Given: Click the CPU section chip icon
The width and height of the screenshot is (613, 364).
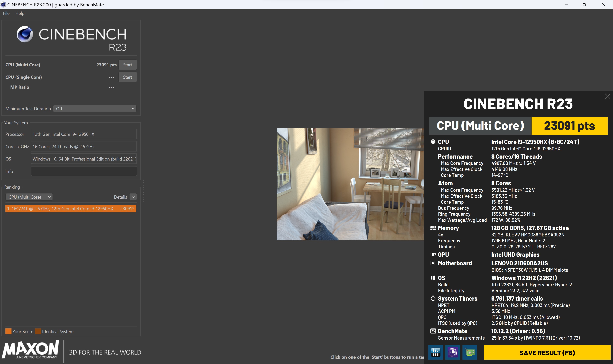Looking at the screenshot, I should 433,142.
